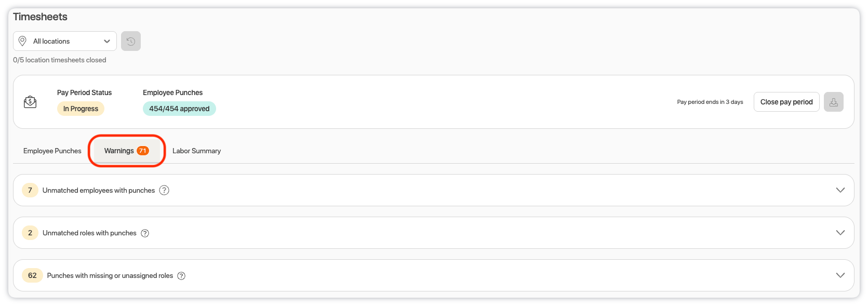The height and width of the screenshot is (306, 868).
Task: Expand Unmatched roles with punches section
Action: point(840,233)
